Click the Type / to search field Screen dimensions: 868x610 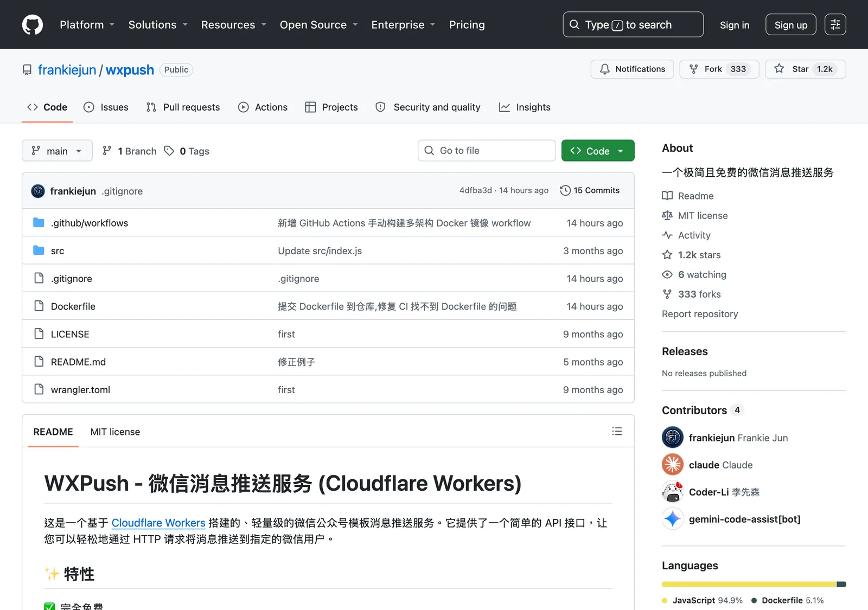pyautogui.click(x=633, y=24)
